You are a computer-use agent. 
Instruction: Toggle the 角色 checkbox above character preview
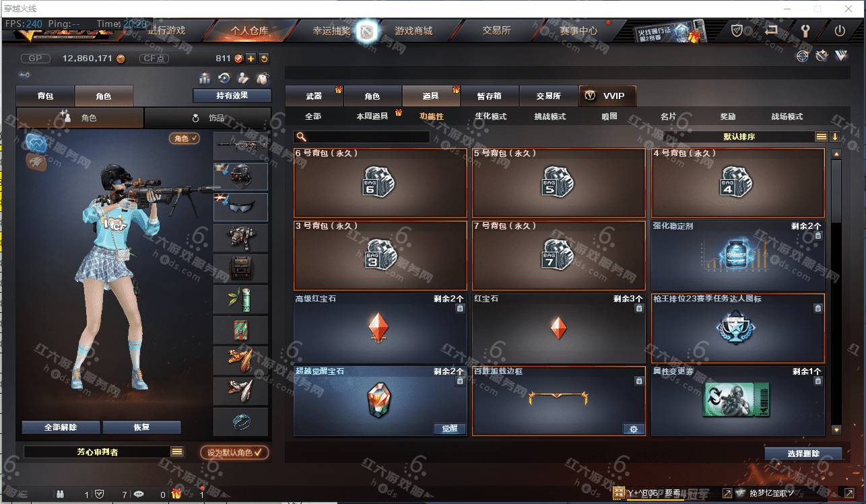click(185, 138)
